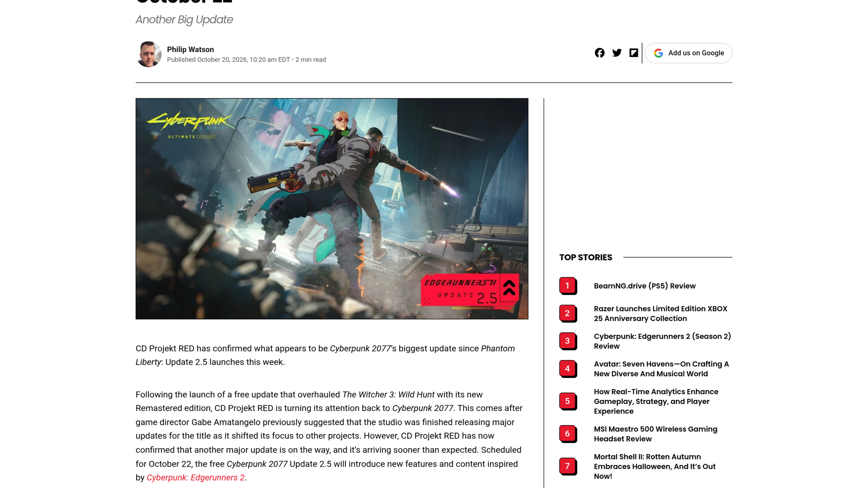Click the red number 6 story badge
868x488 pixels.
coord(568,434)
